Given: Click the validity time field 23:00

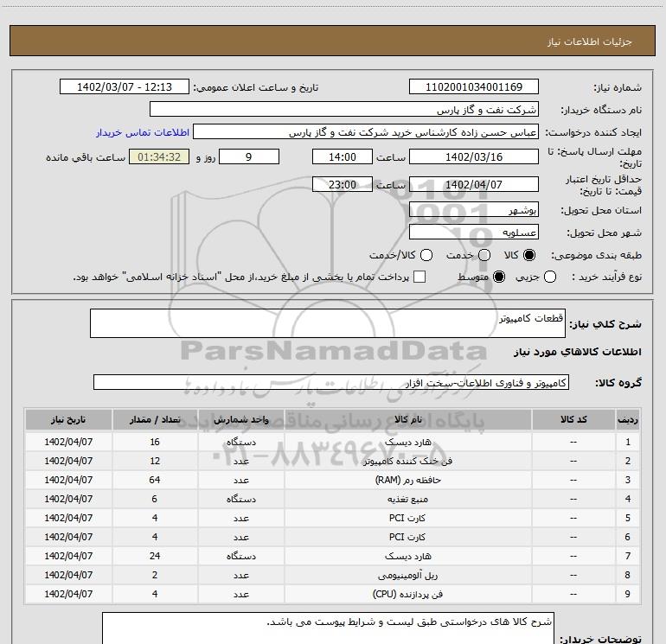Looking at the screenshot, I should pos(343,184).
